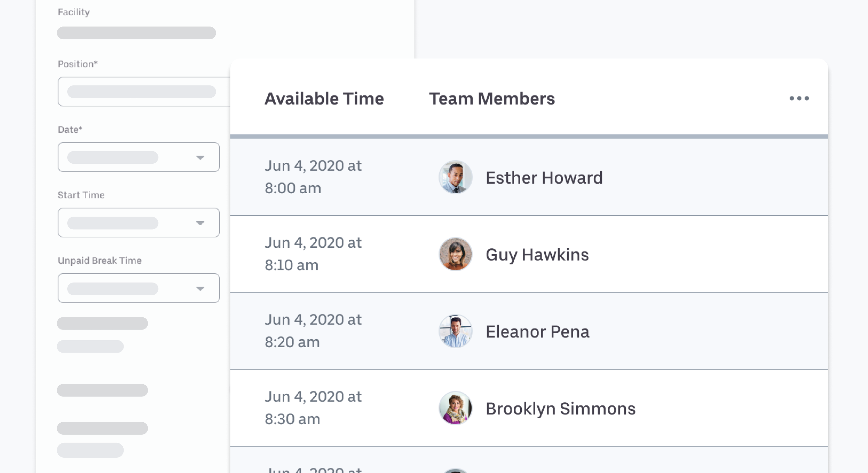The image size is (868, 473).
Task: Select the Guy Hawkins name
Action: pyautogui.click(x=537, y=255)
